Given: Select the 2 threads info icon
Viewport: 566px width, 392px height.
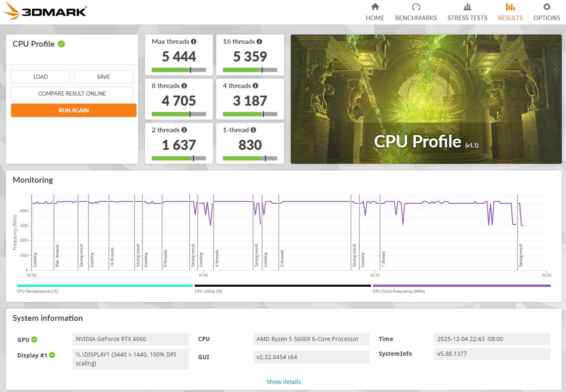Looking at the screenshot, I should coord(185,130).
